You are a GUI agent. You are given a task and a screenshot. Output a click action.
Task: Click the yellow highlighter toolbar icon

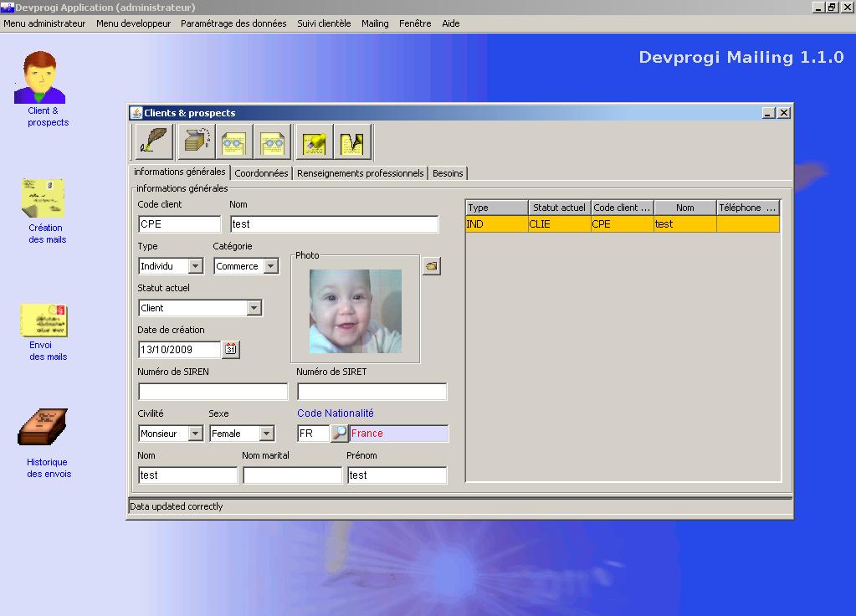(315, 142)
